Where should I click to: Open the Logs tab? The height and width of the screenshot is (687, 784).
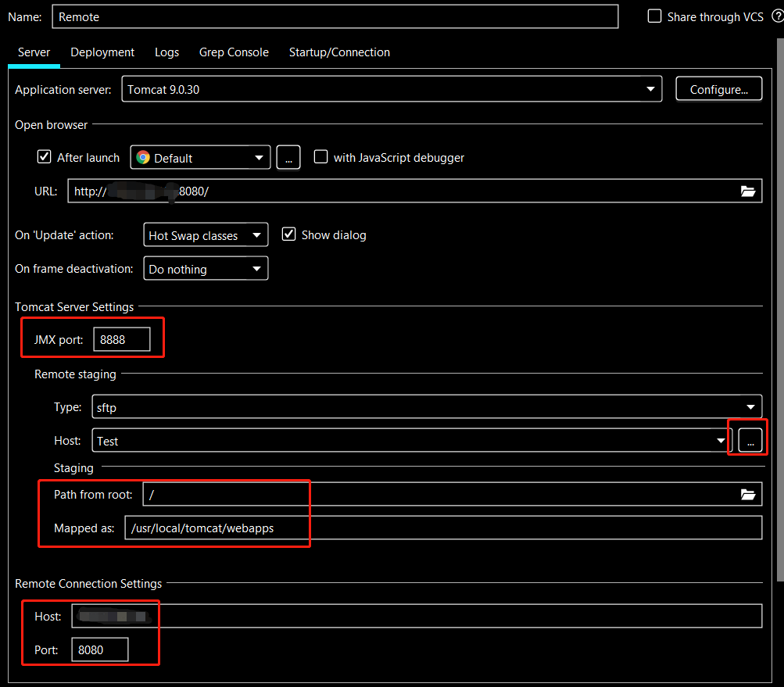(x=166, y=52)
